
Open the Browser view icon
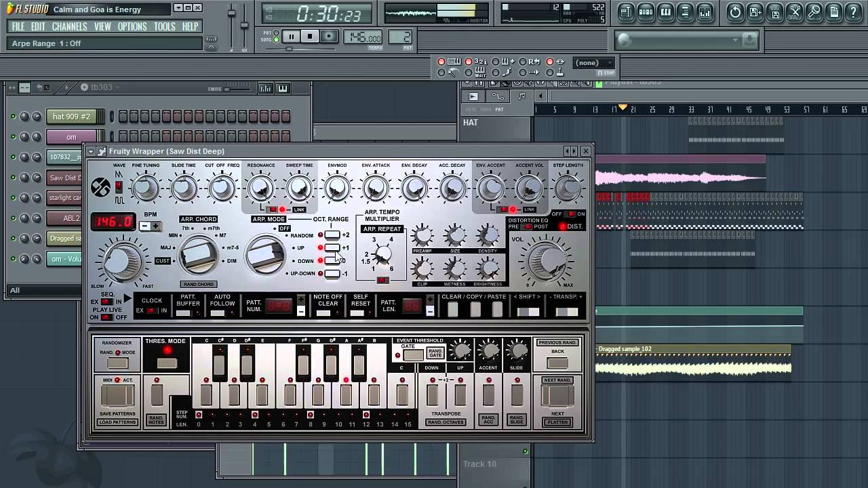[685, 12]
